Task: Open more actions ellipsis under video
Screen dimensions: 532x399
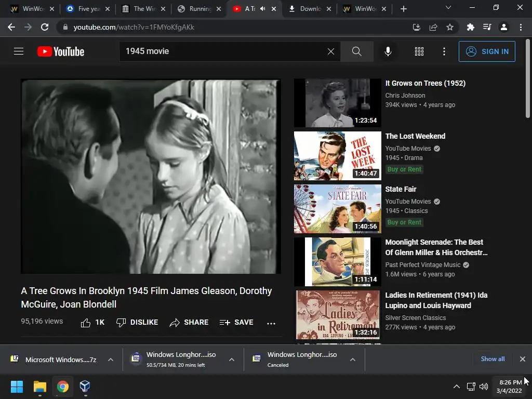Action: click(x=271, y=323)
